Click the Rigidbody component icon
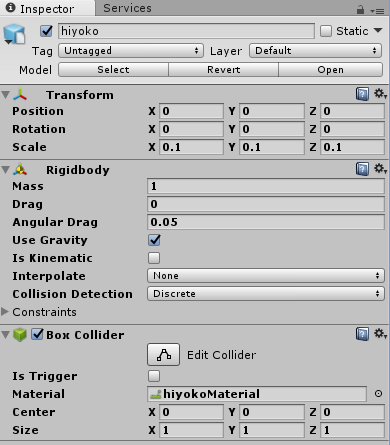 click(20, 170)
